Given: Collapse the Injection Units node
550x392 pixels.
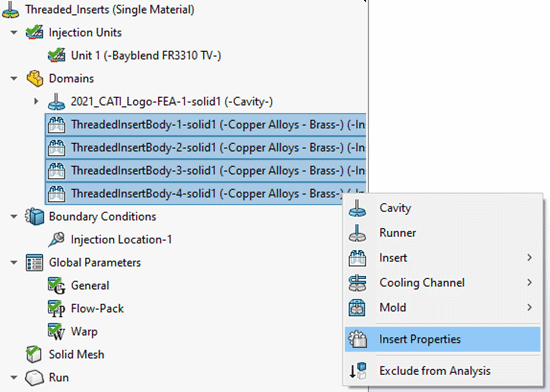Looking at the screenshot, I should [x=14, y=33].
